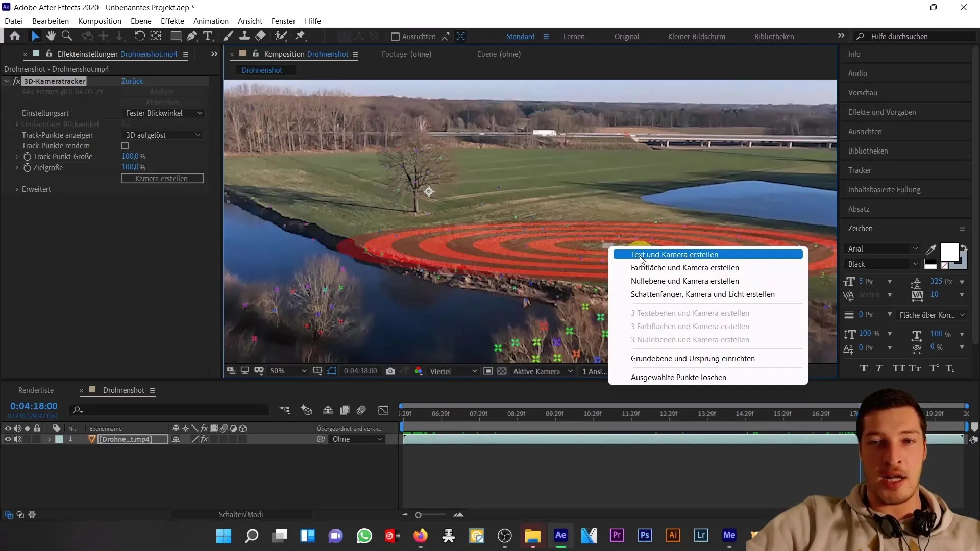This screenshot has width=980, height=551.
Task: Open the Viertel resolution dropdown
Action: click(453, 371)
